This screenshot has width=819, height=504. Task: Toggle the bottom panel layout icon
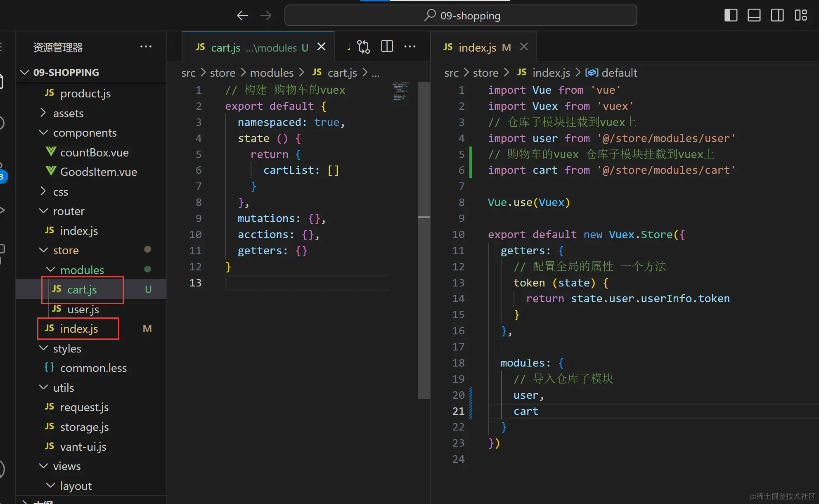(754, 15)
